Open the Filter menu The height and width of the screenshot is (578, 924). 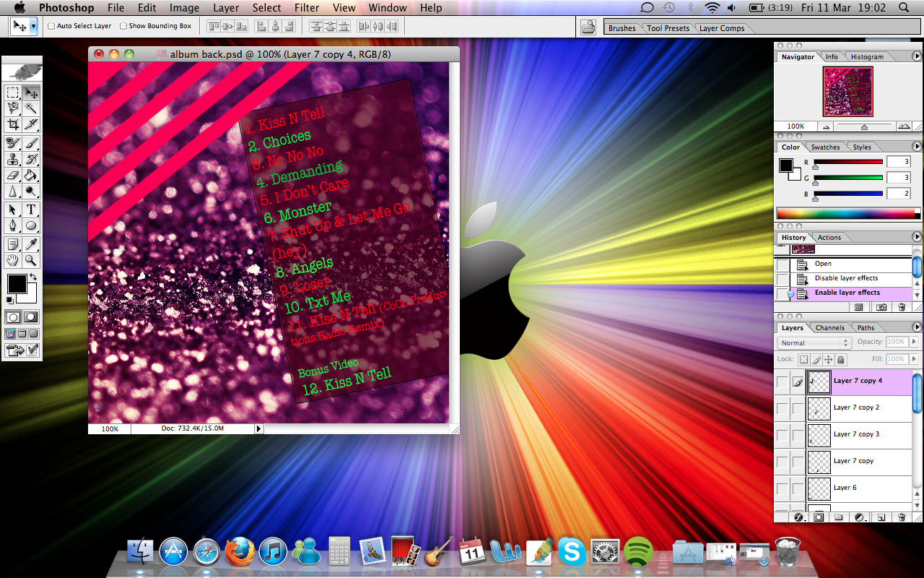tap(307, 8)
